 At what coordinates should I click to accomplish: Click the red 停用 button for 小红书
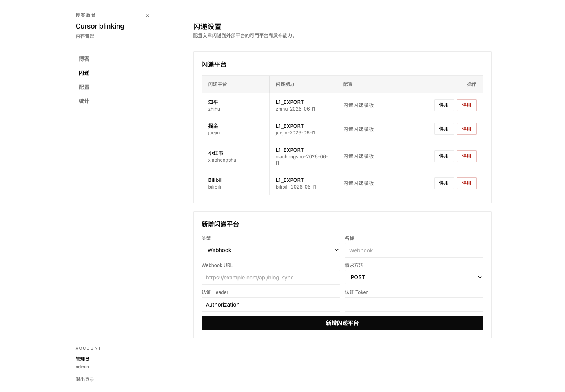click(x=467, y=156)
